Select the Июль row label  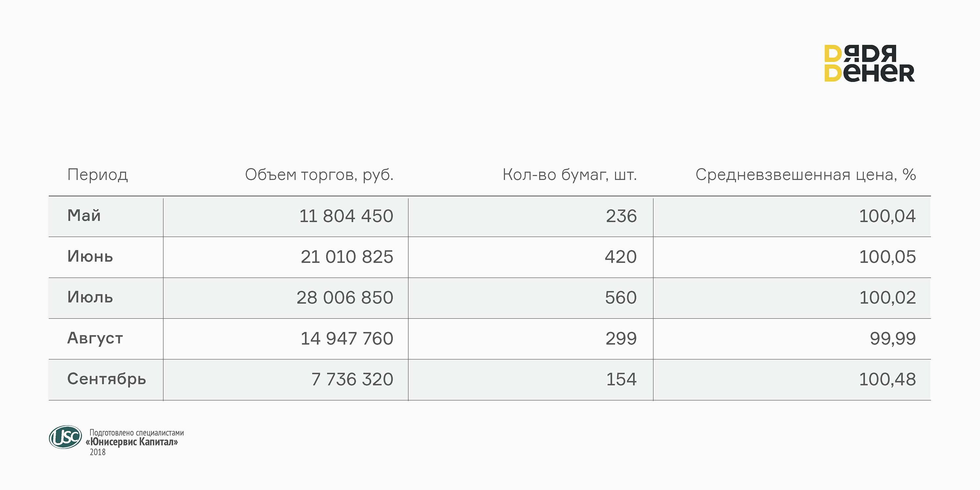click(x=90, y=297)
